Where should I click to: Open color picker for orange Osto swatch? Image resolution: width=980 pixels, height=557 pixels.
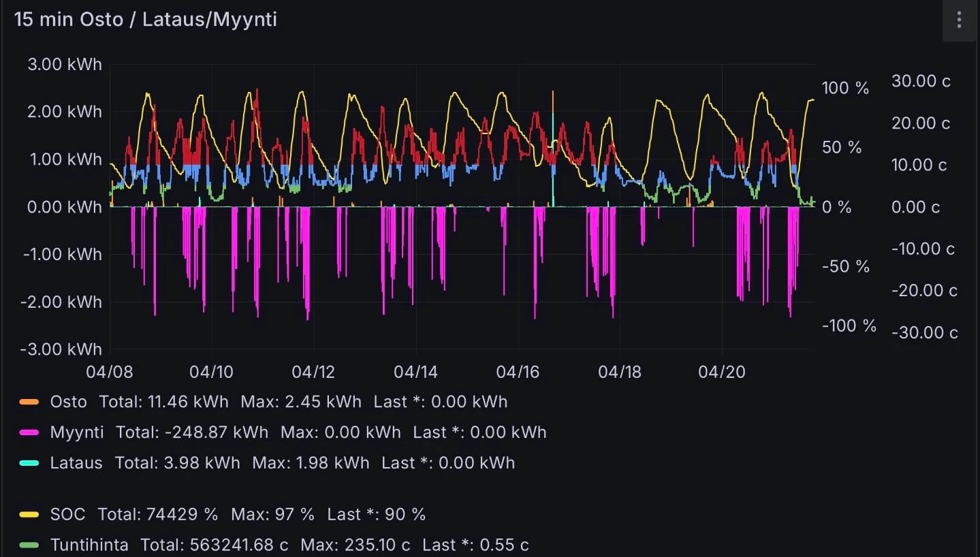[x=29, y=402]
